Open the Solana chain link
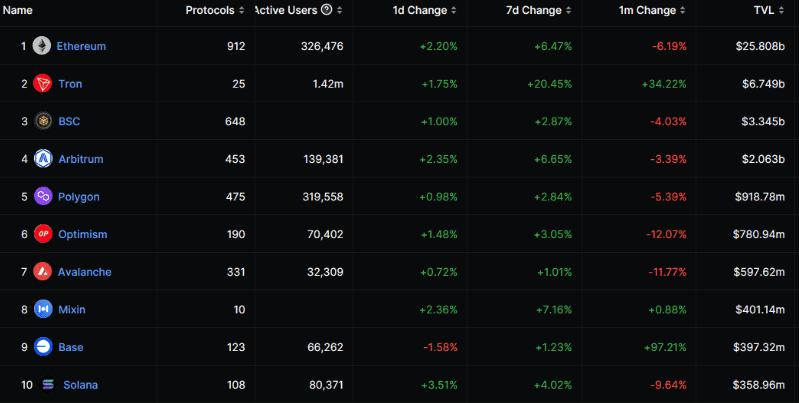Viewport: 799px width, 403px height. [x=81, y=385]
